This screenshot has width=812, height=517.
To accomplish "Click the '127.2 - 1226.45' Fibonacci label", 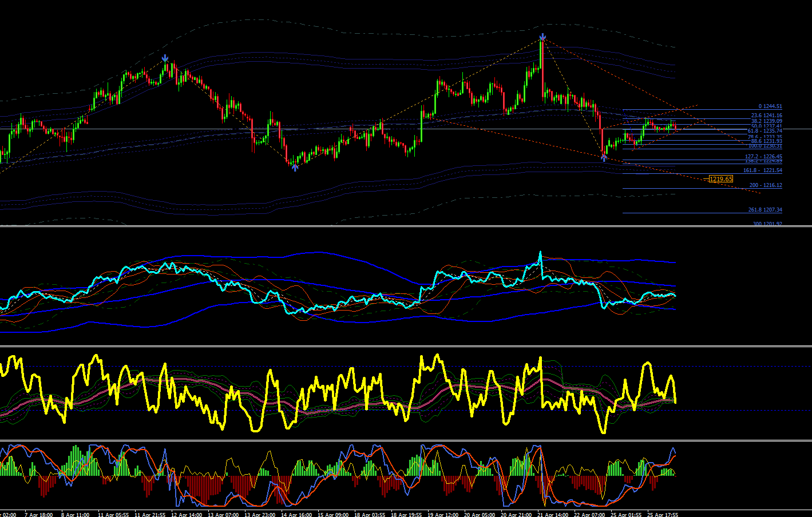I will click(763, 157).
